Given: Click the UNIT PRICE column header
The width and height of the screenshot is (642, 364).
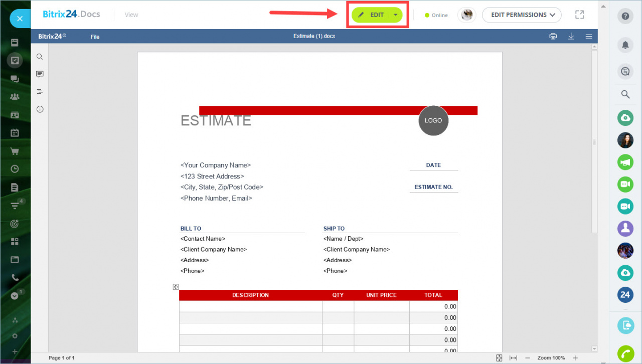Looking at the screenshot, I should 381,295.
